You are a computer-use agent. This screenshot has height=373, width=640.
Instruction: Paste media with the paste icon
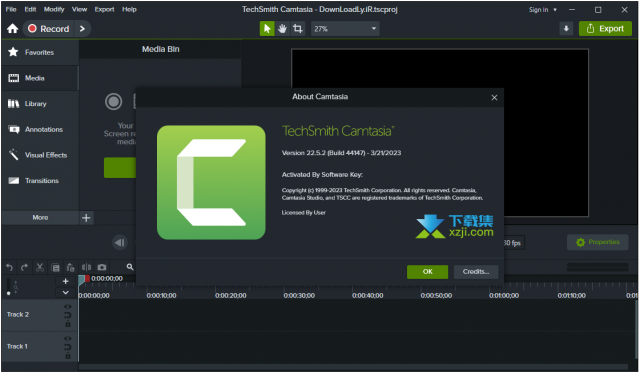click(x=71, y=268)
